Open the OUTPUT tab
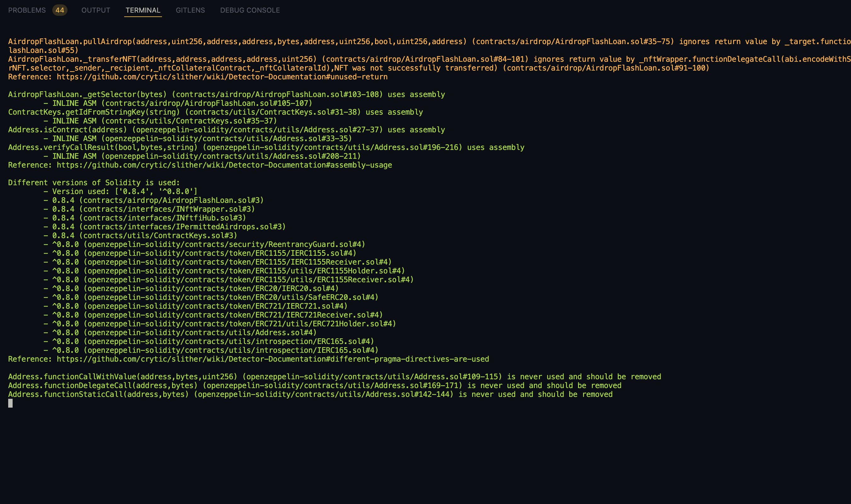851x504 pixels. pyautogui.click(x=96, y=10)
